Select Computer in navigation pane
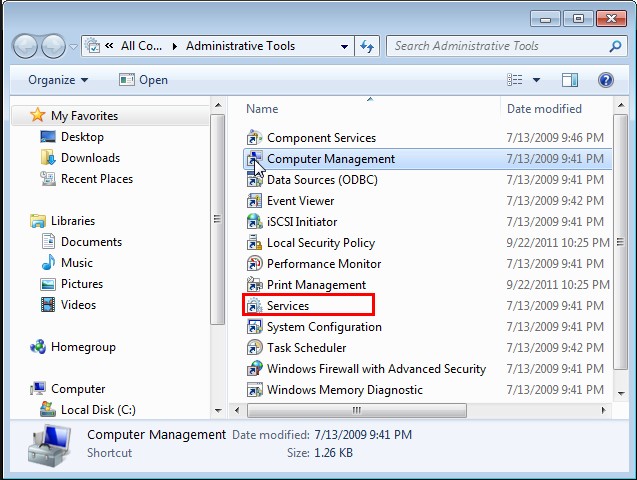The image size is (637, 480). (x=78, y=389)
